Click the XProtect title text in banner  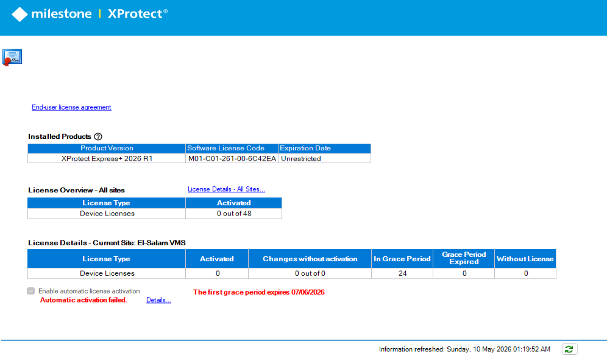point(137,14)
